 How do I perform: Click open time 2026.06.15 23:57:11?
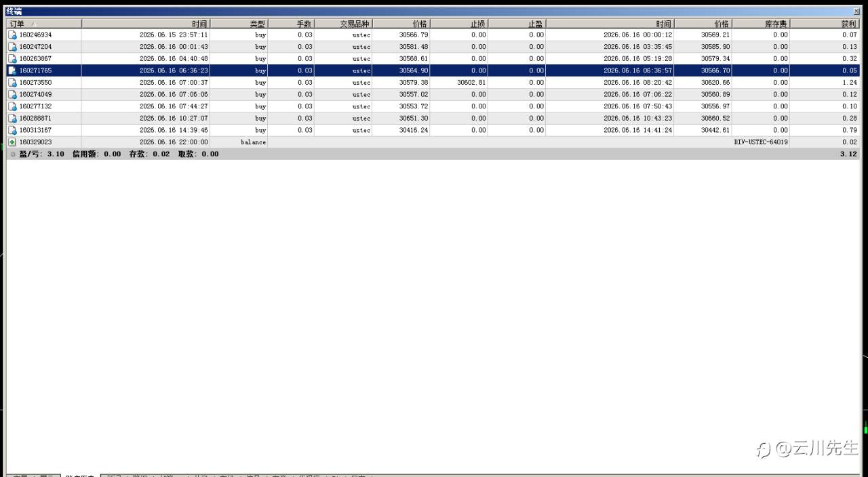click(174, 35)
